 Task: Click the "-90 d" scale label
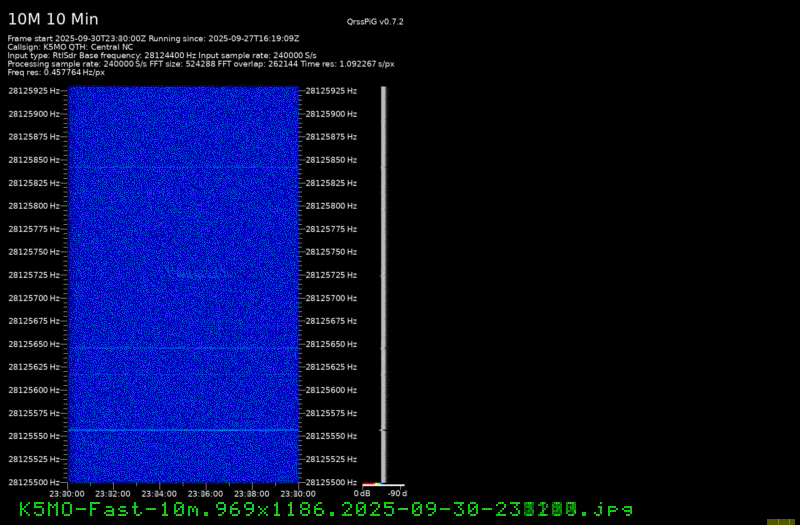click(x=397, y=493)
